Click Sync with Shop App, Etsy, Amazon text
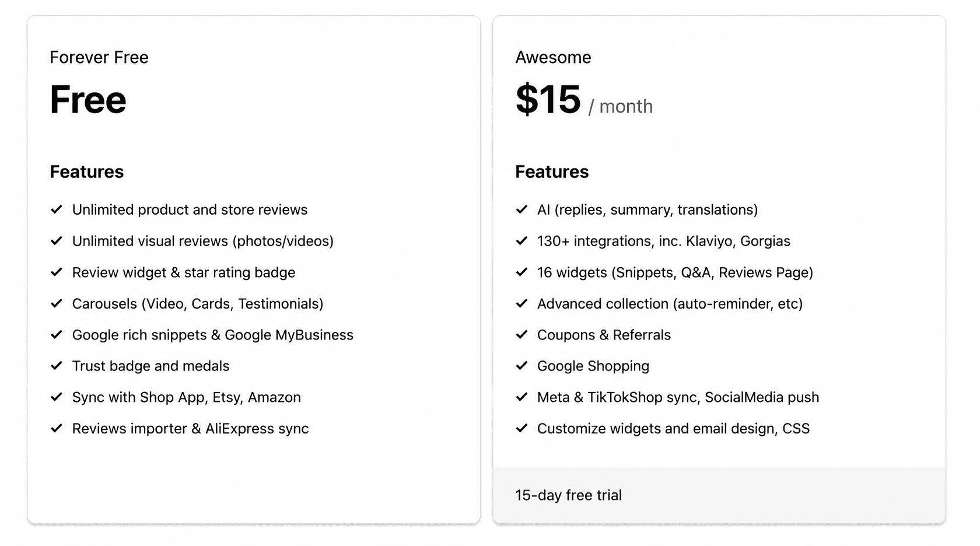This screenshot has width=980, height=546. pos(187,397)
